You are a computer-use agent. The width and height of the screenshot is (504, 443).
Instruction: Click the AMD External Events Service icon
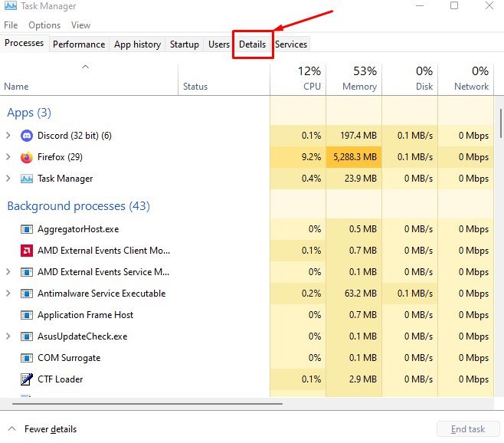26,272
